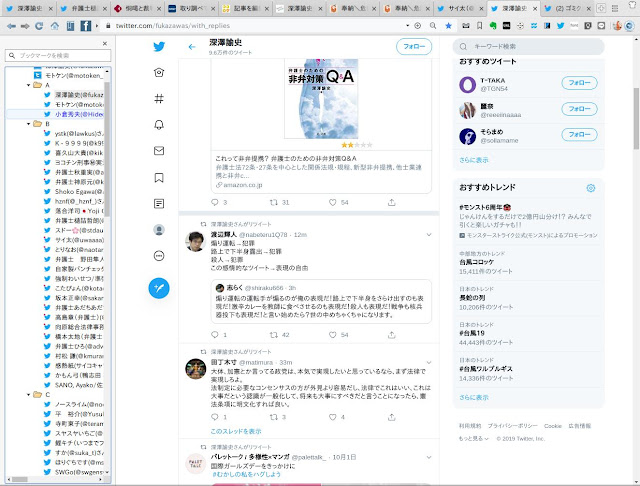Screen dimensions: 640x486
Task: Click the blue bookmark star in address bar
Action: point(448,26)
